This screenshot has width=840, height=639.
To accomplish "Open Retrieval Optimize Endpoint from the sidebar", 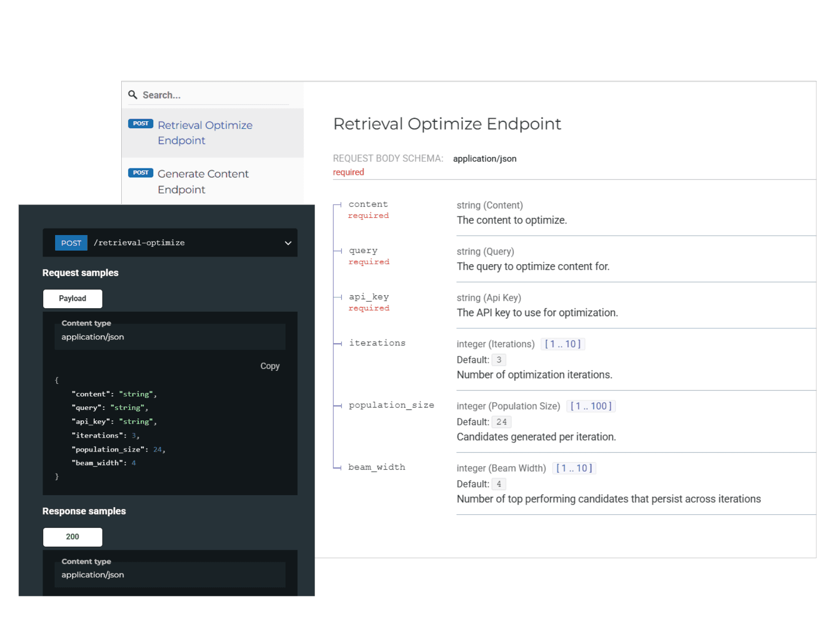I will [x=205, y=132].
